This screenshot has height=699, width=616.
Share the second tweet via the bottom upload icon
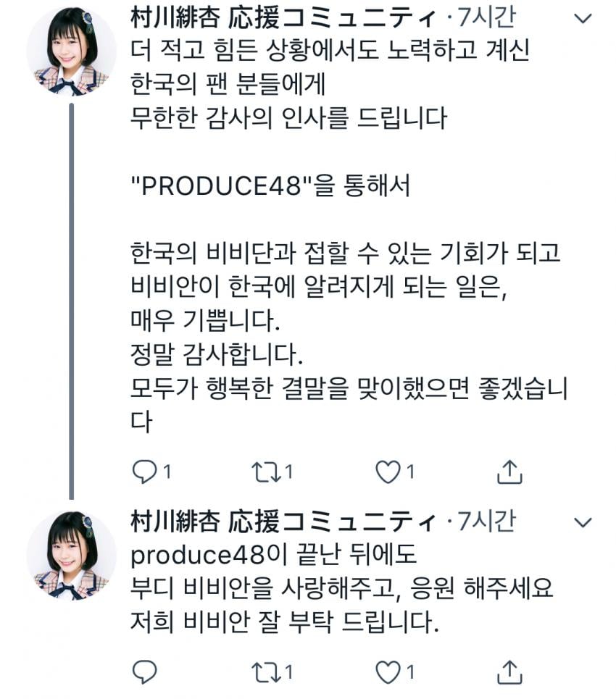coord(509,671)
